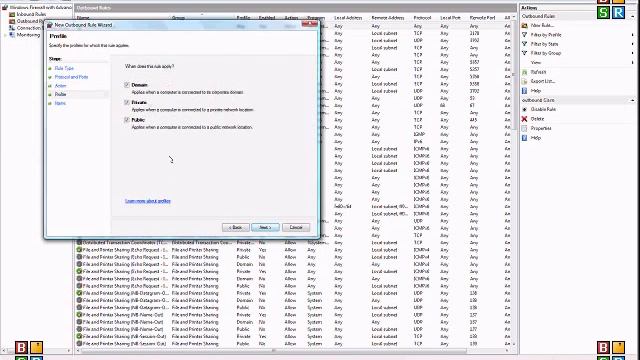Screen dimensions: 640x360
Task: Click the Filter by Group funnel icon
Action: (524, 53)
